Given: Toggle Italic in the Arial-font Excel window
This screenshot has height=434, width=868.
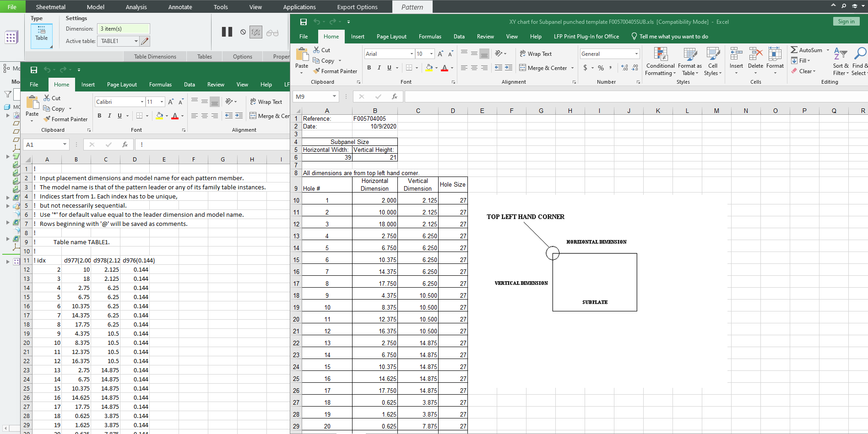Looking at the screenshot, I should (x=379, y=68).
